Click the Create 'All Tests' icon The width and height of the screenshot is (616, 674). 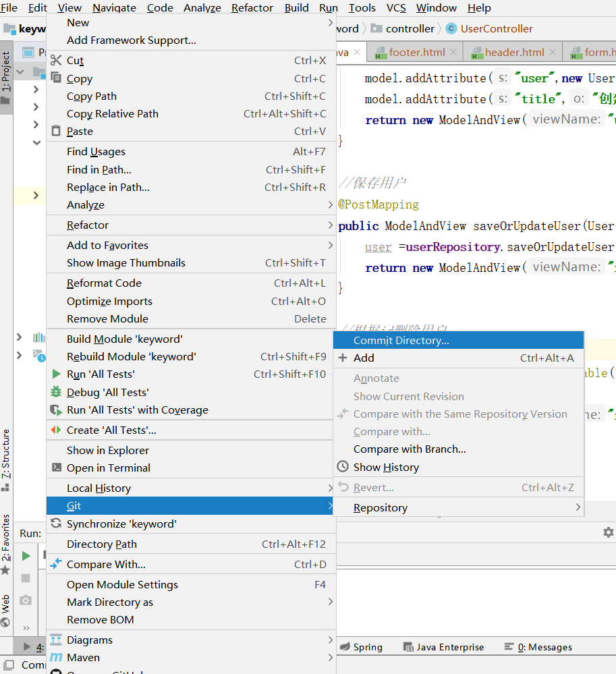click(x=56, y=430)
